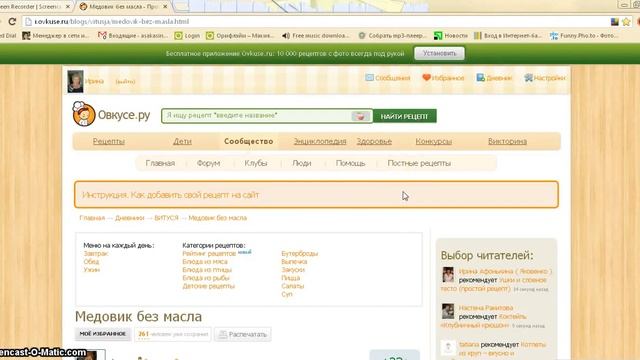640x360 pixels.
Task: Open the Free music download bookmark
Action: 316,36
